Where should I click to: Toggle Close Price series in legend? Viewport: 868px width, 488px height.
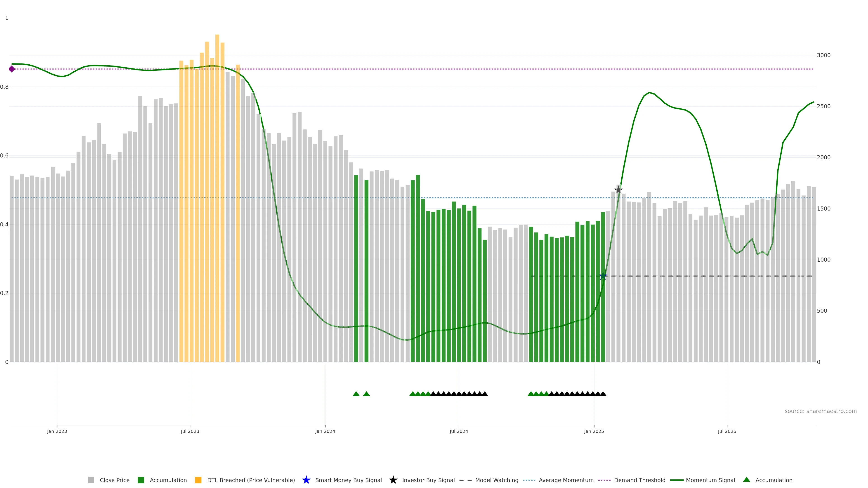114,480
